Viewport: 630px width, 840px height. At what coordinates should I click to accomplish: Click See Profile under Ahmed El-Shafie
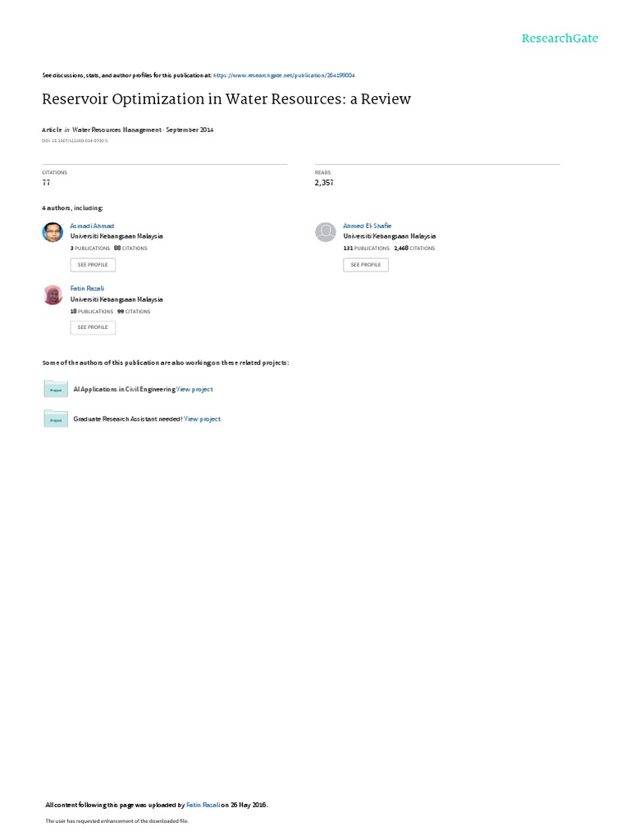click(x=366, y=265)
